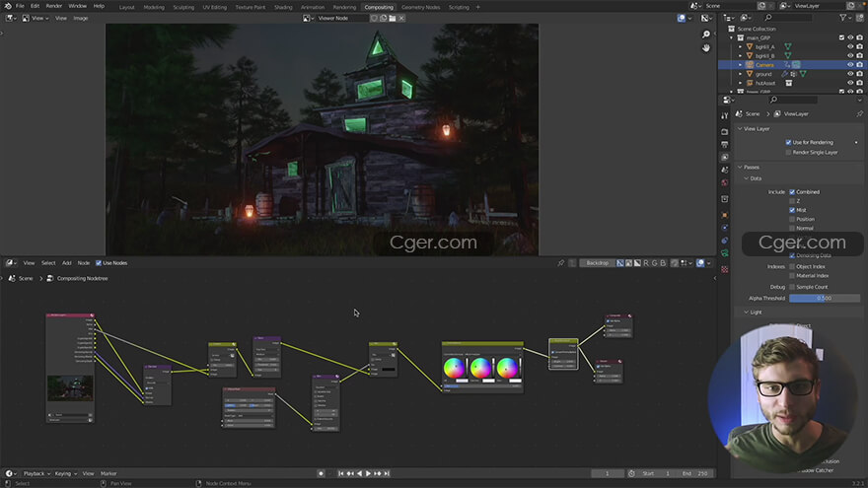Show red channel of backdrop (R)
The height and width of the screenshot is (488, 868).
click(645, 263)
